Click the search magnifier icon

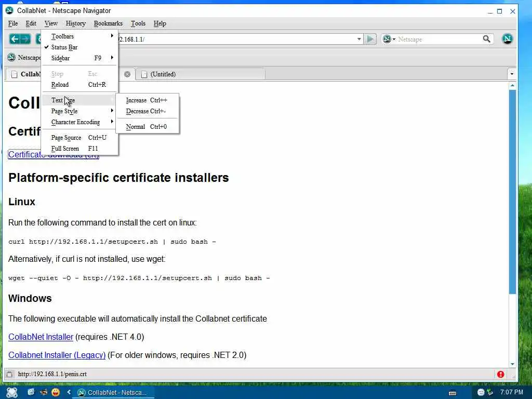click(486, 39)
